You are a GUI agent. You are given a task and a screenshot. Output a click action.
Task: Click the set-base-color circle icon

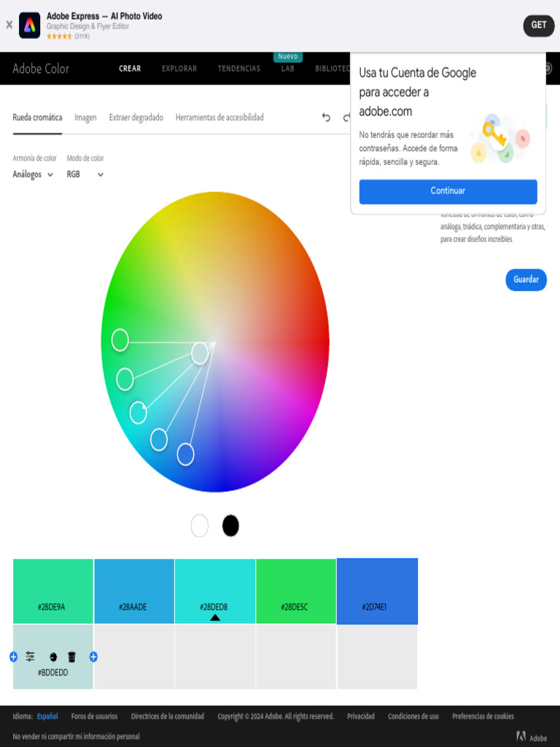[53, 657]
